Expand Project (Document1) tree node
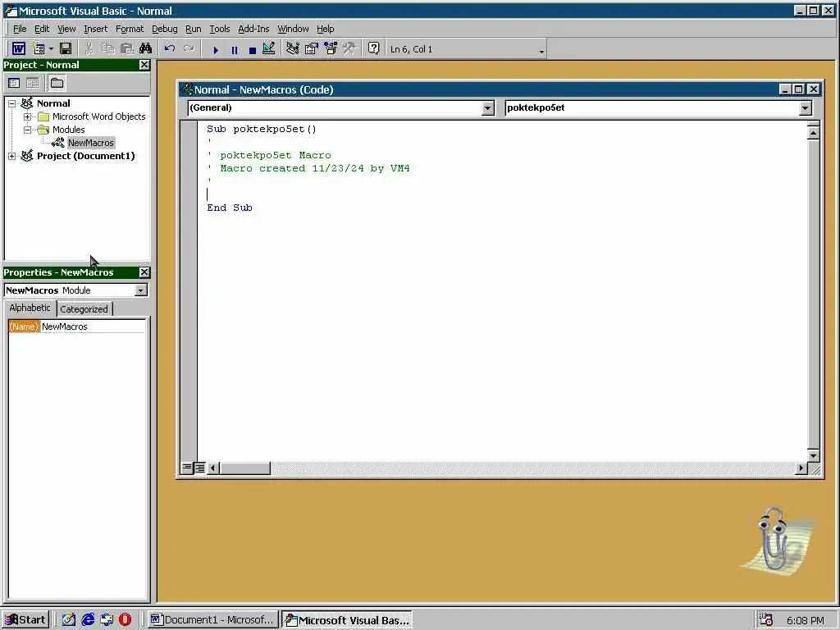840x630 pixels. pos(11,156)
